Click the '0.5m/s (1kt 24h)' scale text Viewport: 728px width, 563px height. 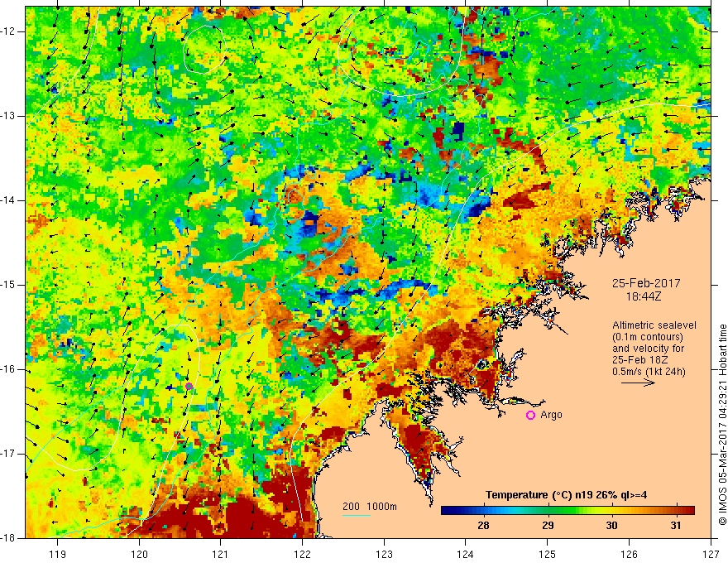pyautogui.click(x=649, y=372)
